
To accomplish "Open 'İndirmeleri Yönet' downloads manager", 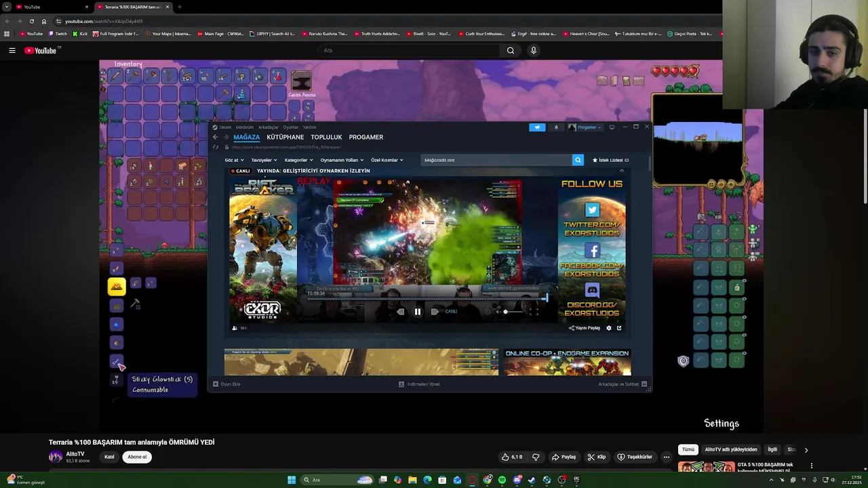I will tap(419, 384).
